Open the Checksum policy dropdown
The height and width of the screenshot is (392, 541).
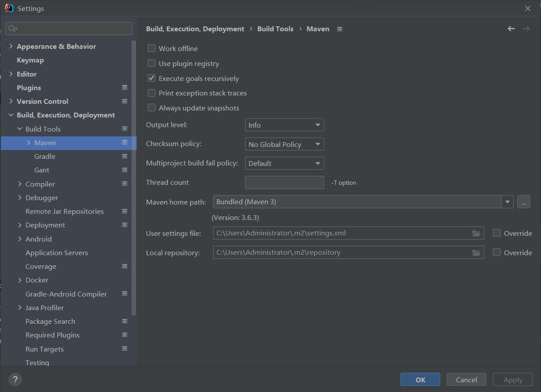point(285,144)
